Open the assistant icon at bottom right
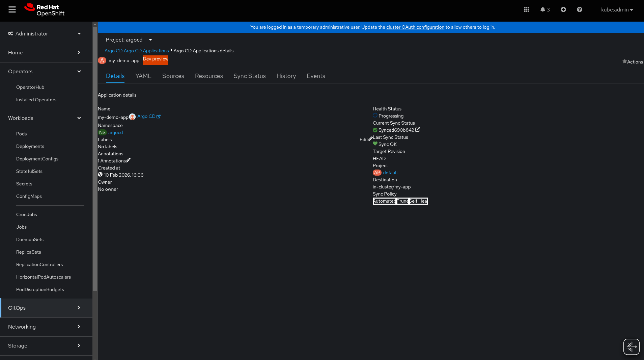644x360 pixels. coord(631,347)
